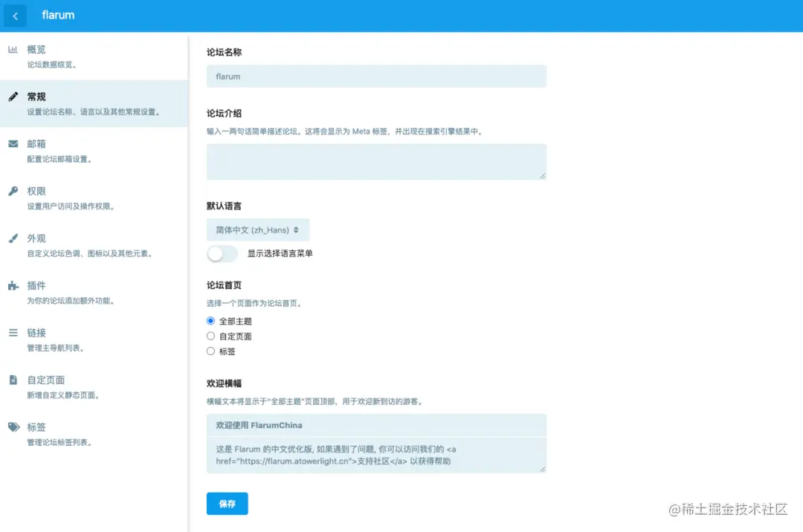This screenshot has width=803, height=532.
Task: Click the text 新增自定义静态页面。
Action: (x=65, y=395)
